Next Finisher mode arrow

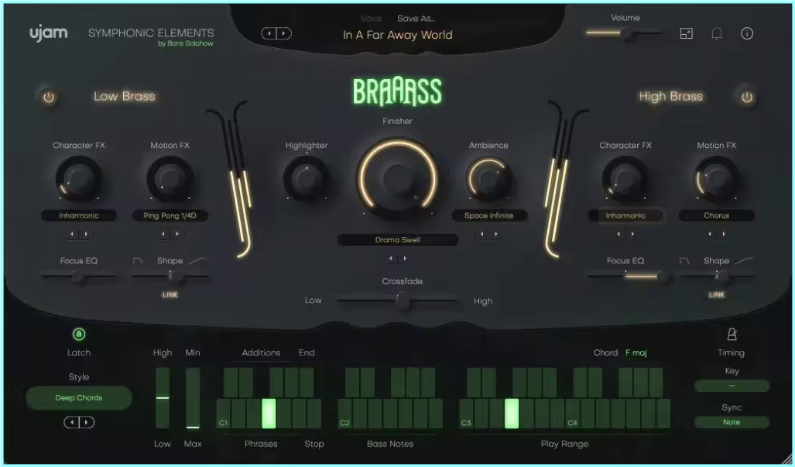(x=405, y=259)
